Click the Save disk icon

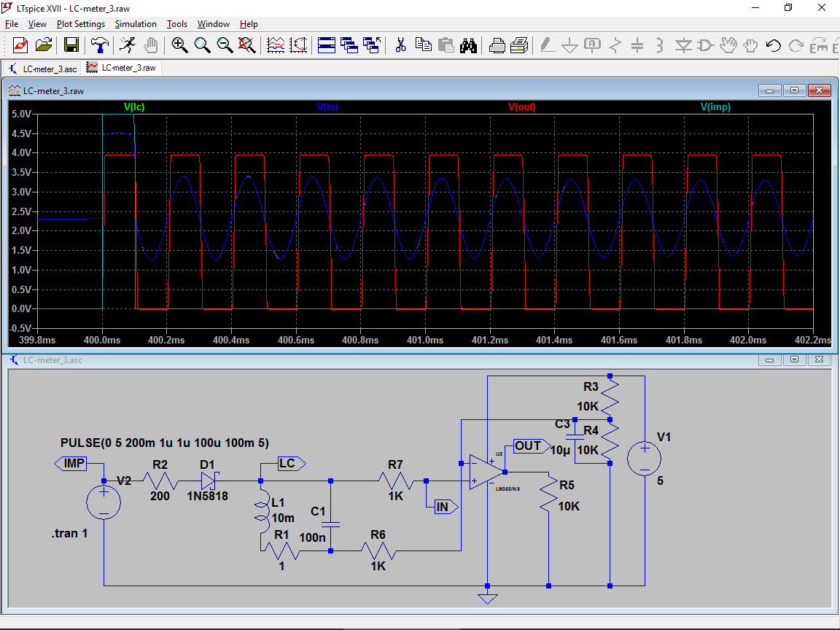pyautogui.click(x=71, y=46)
